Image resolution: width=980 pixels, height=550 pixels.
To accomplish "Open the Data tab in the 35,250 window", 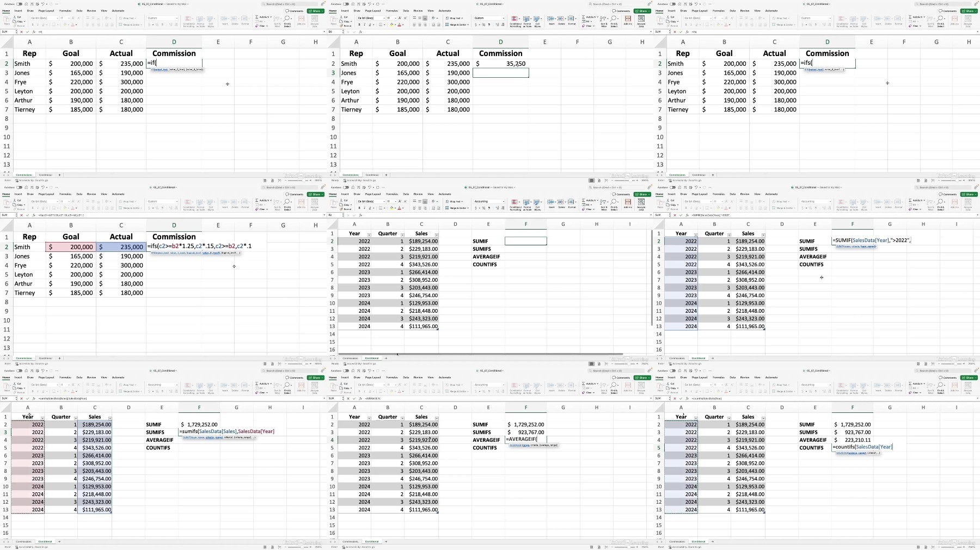I will pos(406,11).
